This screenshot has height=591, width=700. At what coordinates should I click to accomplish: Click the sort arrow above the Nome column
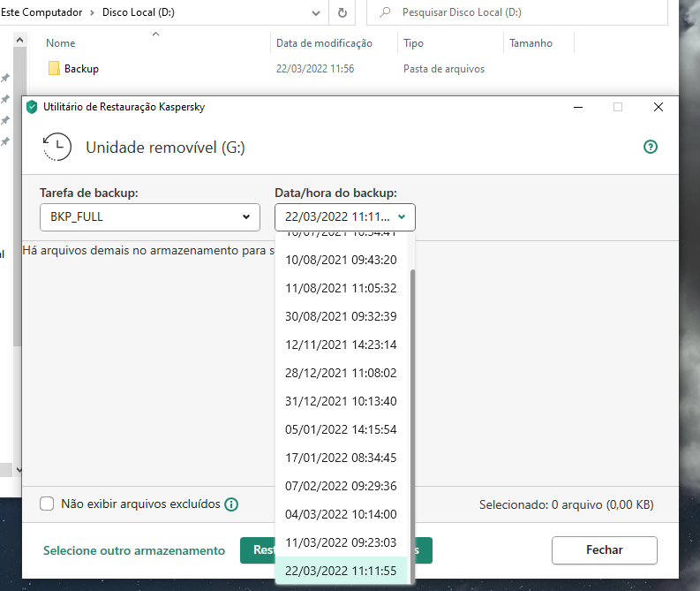156,34
